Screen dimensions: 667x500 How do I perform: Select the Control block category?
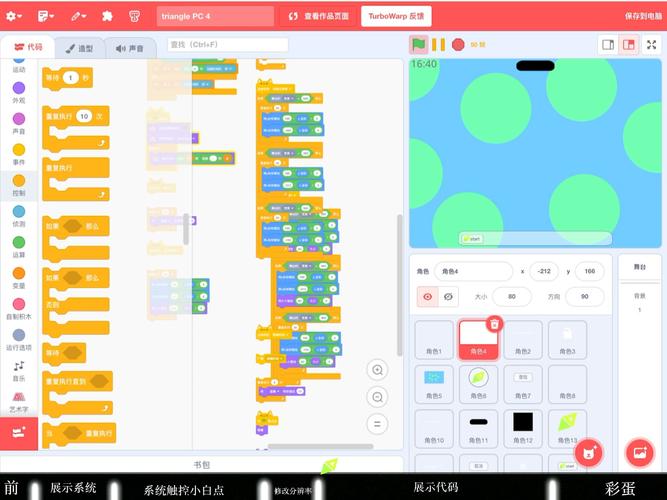pos(19,185)
